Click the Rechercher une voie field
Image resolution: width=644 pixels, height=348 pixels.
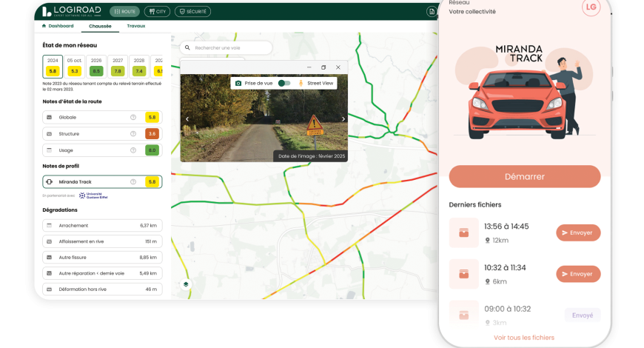[226, 47]
